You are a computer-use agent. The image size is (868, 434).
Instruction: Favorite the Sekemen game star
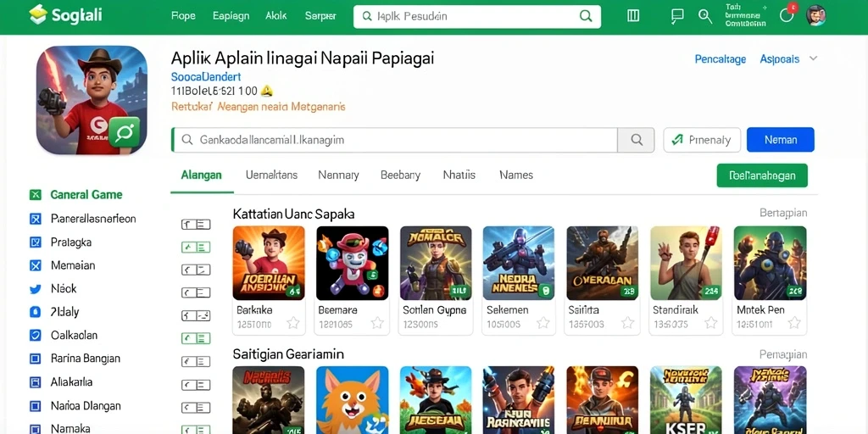tap(543, 323)
